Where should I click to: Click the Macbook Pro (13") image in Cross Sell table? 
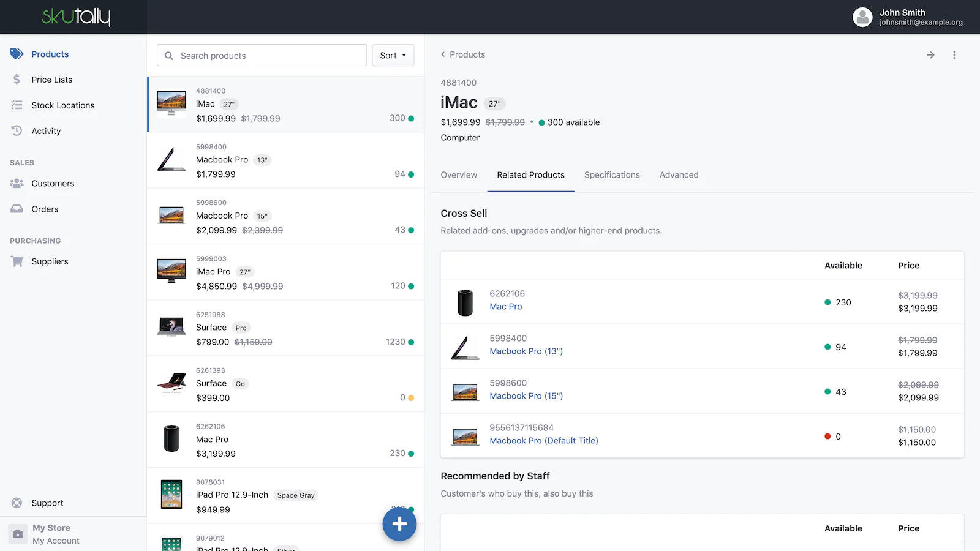(x=466, y=347)
